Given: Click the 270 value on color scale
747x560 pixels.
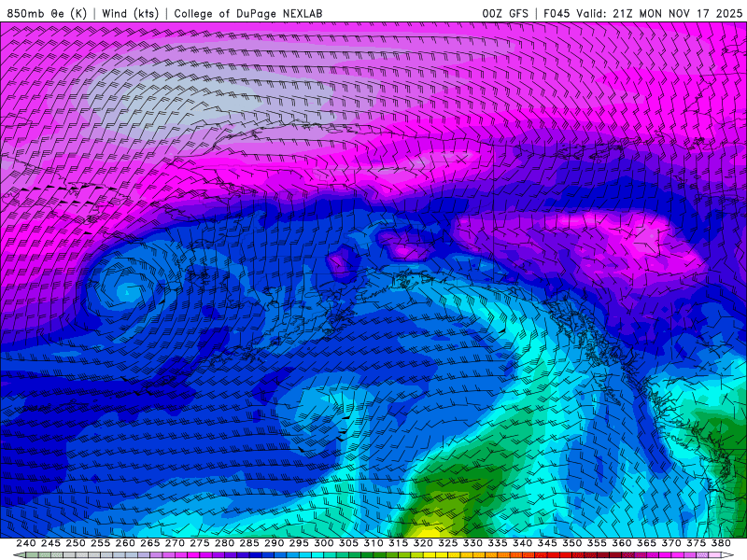Looking at the screenshot, I should tap(175, 543).
